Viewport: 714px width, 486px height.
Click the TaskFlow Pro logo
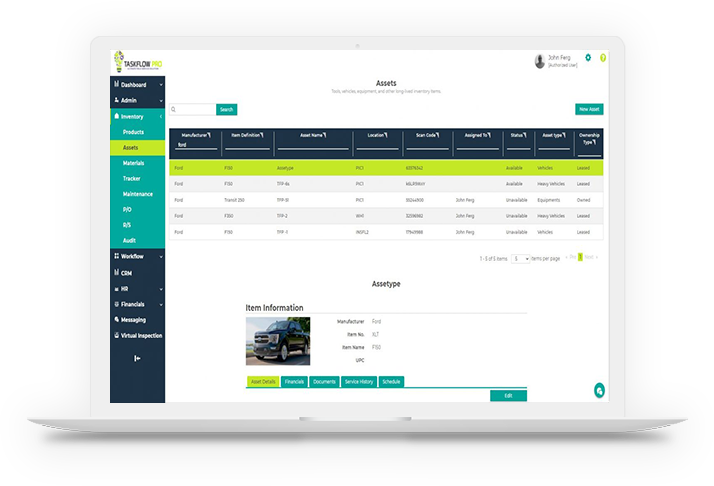point(137,62)
